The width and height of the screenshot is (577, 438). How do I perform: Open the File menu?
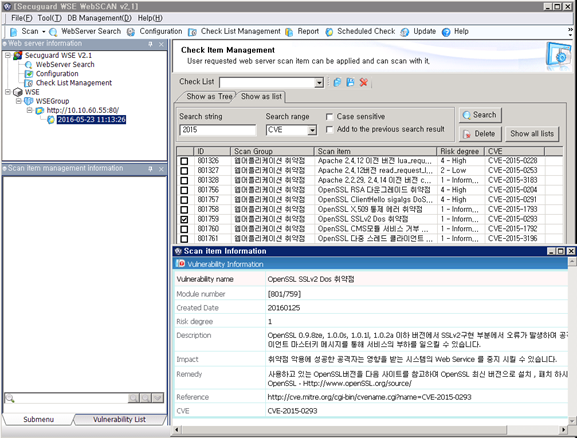pyautogui.click(x=22, y=18)
